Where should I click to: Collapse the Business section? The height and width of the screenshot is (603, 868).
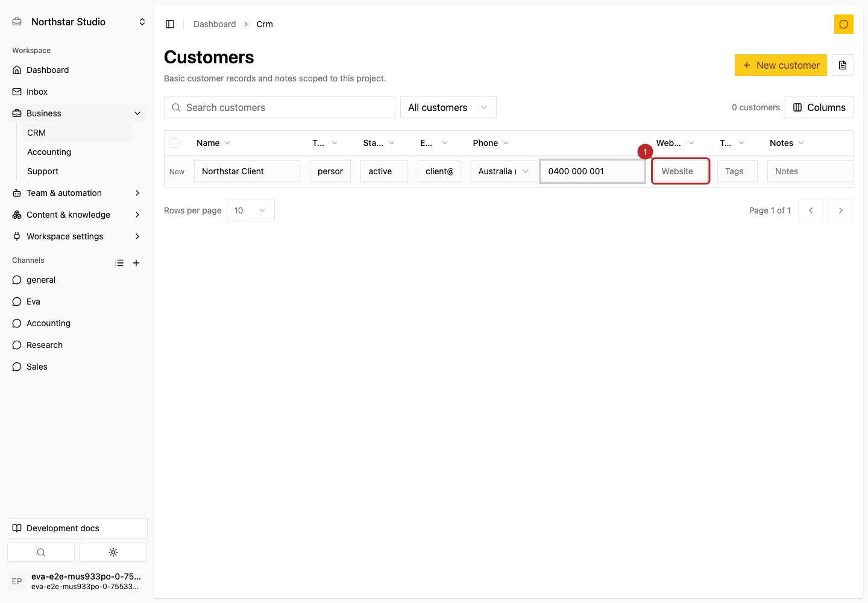[x=77, y=113]
